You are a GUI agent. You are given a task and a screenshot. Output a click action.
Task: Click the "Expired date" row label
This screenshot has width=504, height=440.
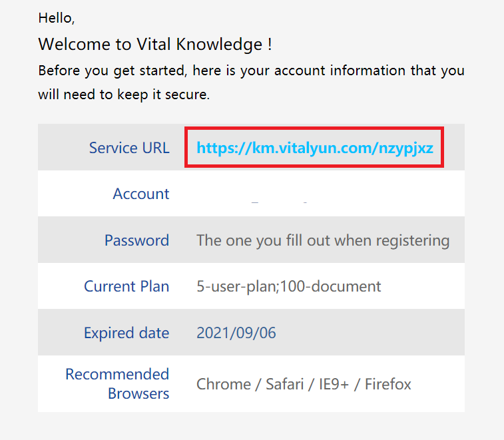[x=126, y=333]
